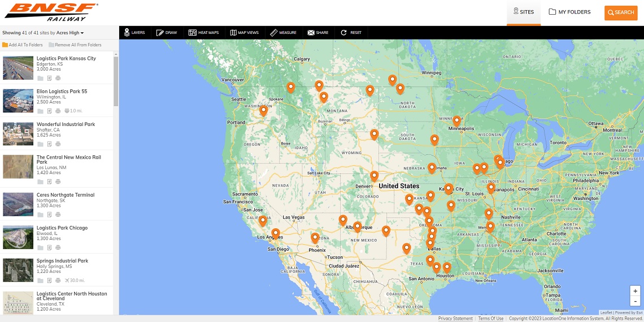Zoom in on the map

[635, 291]
